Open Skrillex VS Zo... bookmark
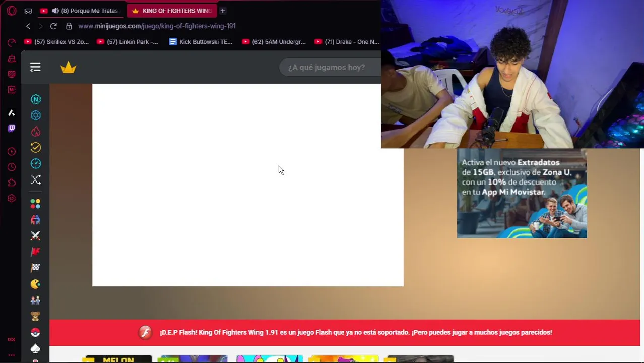 click(x=56, y=42)
